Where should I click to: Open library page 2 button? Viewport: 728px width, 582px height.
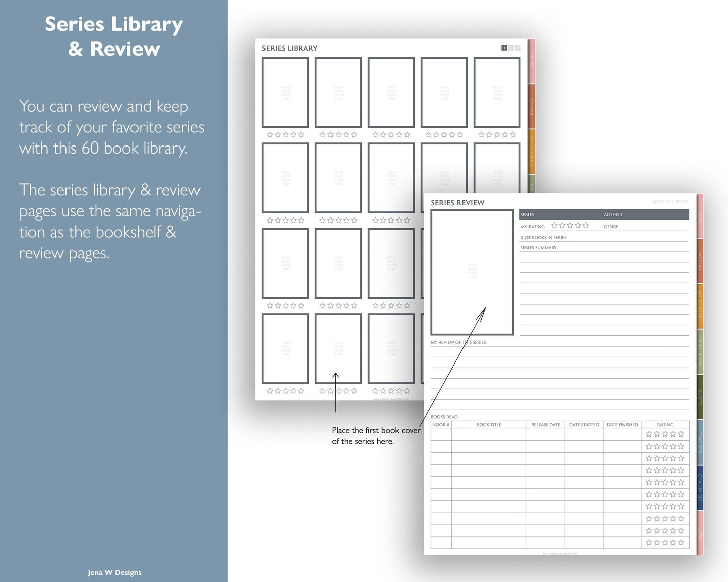click(x=511, y=48)
